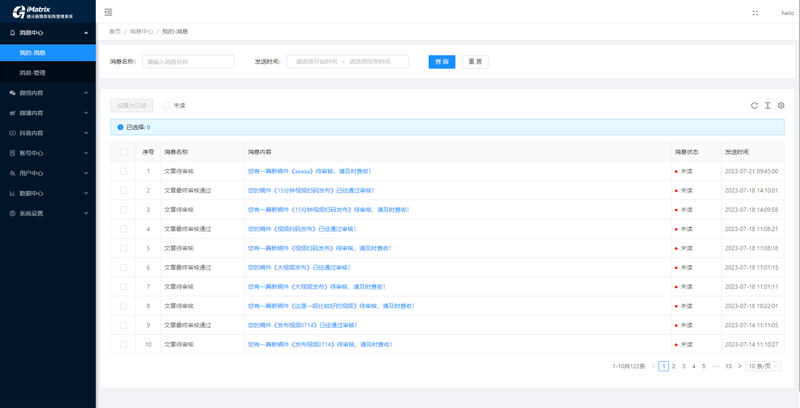Refresh the message table
800x408 pixels.
click(755, 105)
